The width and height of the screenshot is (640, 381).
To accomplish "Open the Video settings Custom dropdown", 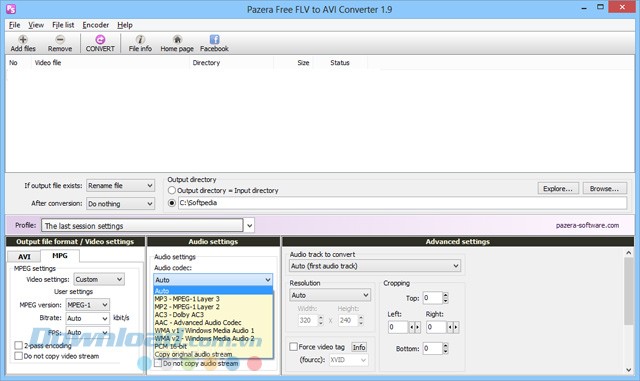I will tap(99, 279).
